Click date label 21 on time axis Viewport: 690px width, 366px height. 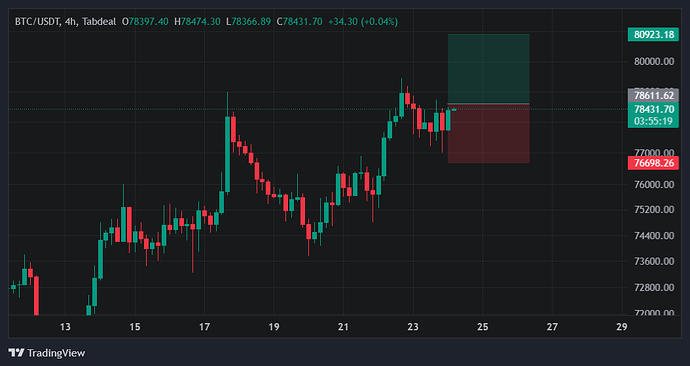[x=343, y=327]
